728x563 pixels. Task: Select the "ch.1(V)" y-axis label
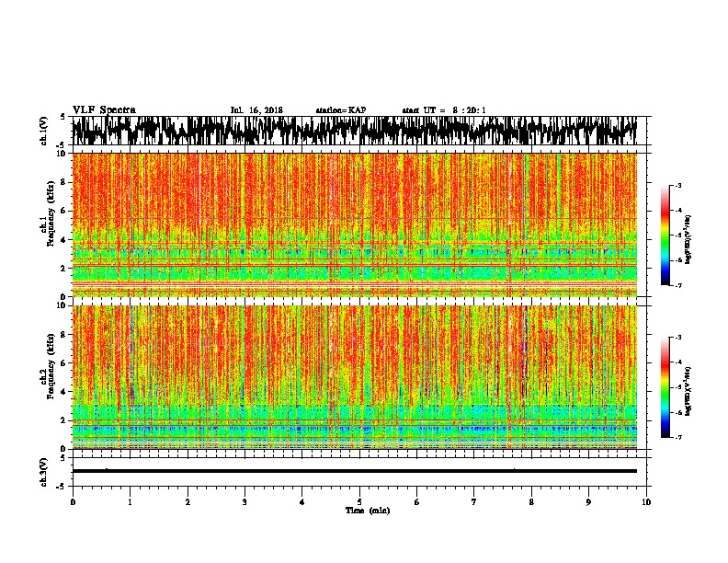(43, 131)
